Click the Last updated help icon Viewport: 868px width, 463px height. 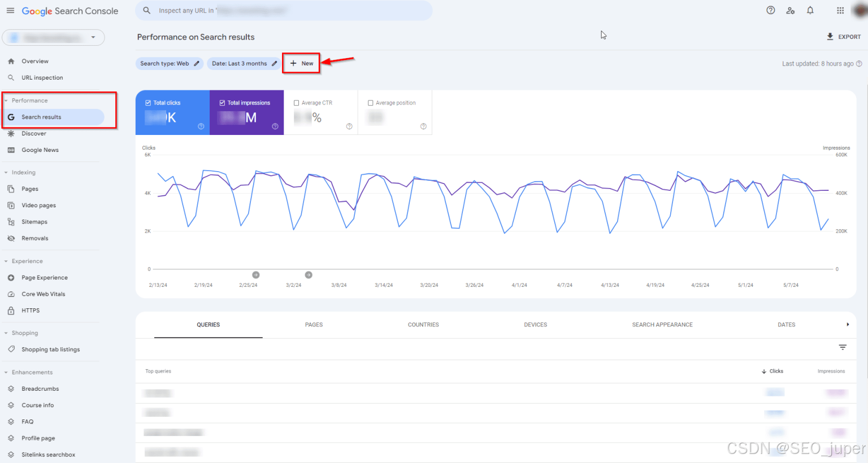pos(860,64)
